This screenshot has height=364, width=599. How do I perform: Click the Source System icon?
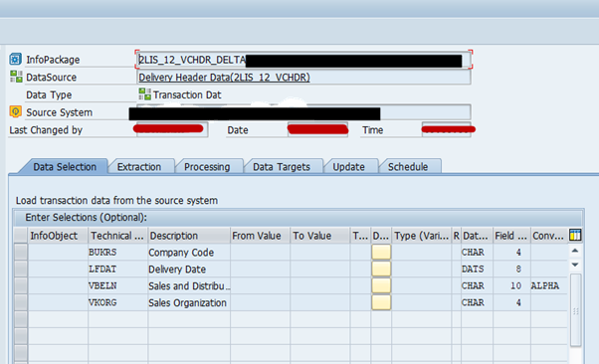[x=15, y=111]
